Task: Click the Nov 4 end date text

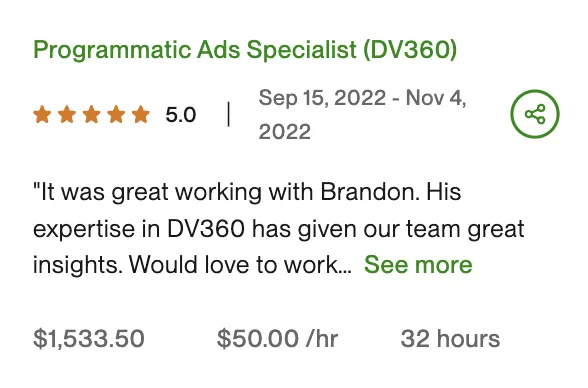Action: [436, 98]
